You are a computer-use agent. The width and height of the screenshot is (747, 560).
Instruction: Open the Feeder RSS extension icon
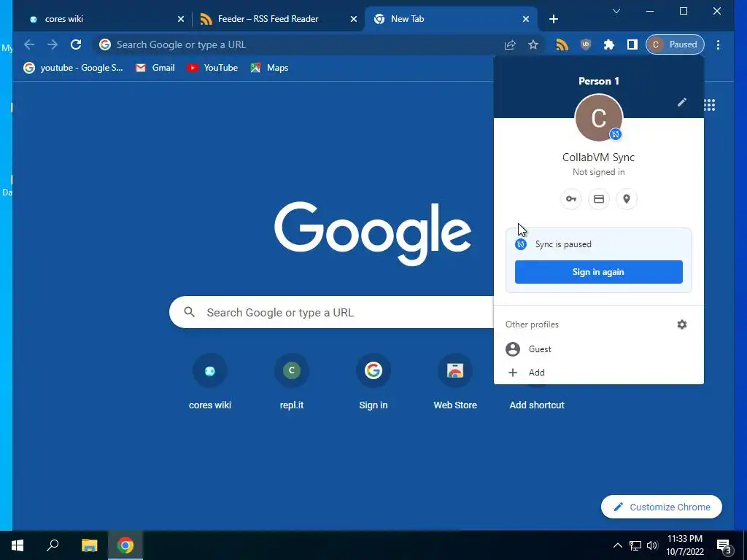click(562, 44)
